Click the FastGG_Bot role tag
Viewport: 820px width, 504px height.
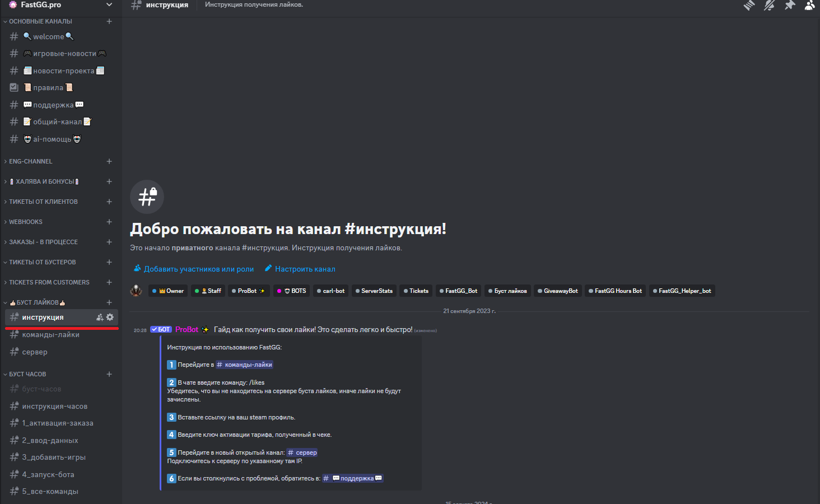coord(459,291)
